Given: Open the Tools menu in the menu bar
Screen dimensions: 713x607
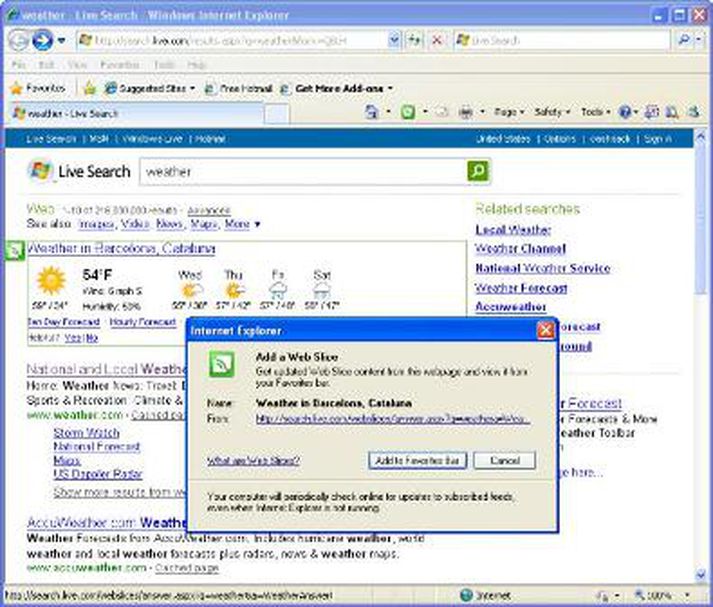Looking at the screenshot, I should point(164,65).
